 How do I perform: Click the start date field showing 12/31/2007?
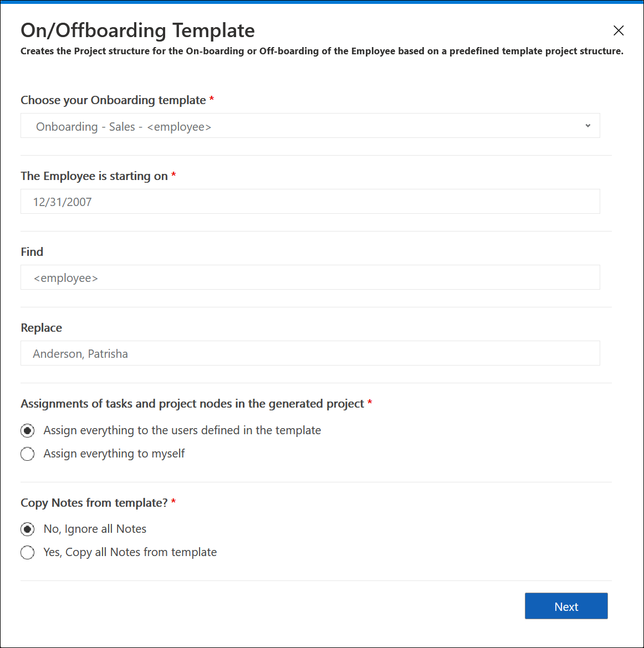click(310, 202)
